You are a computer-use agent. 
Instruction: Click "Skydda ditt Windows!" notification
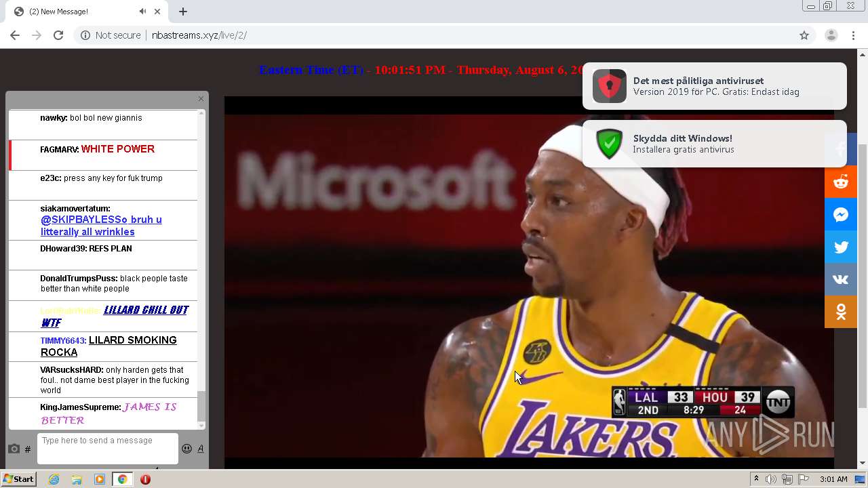pos(714,144)
